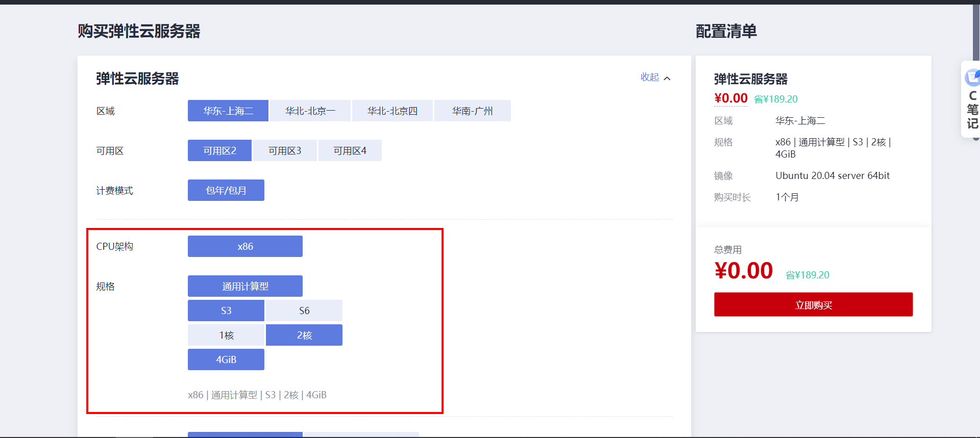Choose the 通用计算型 spec type
980x438 pixels.
point(245,286)
